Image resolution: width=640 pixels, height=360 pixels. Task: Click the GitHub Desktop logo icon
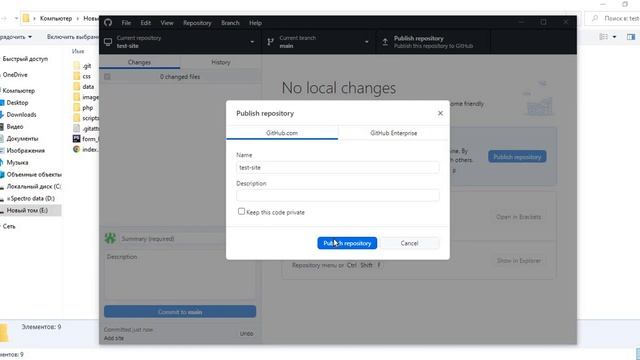tap(108, 23)
